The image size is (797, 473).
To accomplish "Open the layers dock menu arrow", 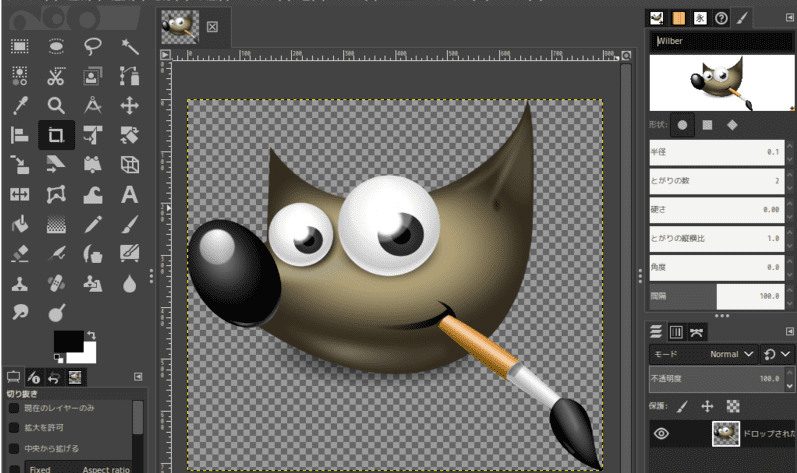I will [789, 331].
